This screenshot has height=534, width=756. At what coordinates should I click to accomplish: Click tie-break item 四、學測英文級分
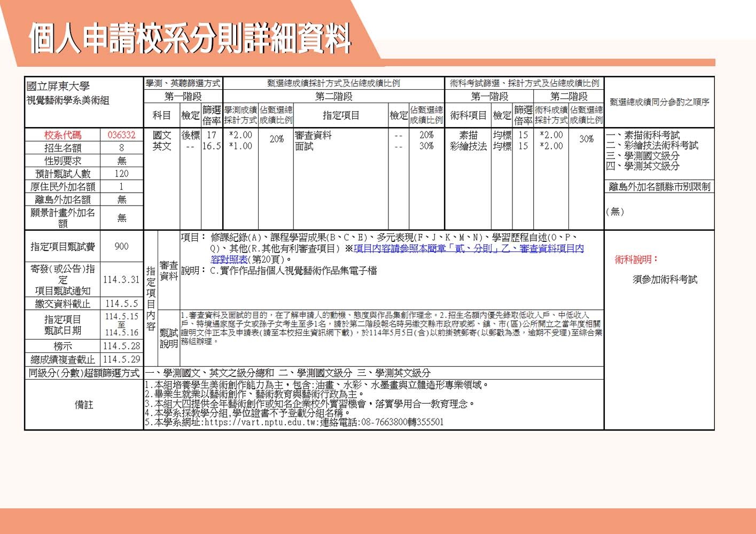coord(643,166)
